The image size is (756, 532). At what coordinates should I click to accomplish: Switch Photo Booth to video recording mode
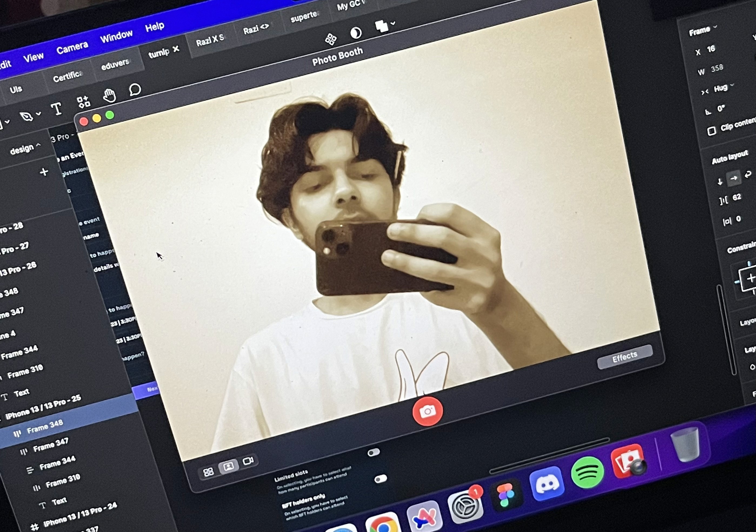(248, 461)
